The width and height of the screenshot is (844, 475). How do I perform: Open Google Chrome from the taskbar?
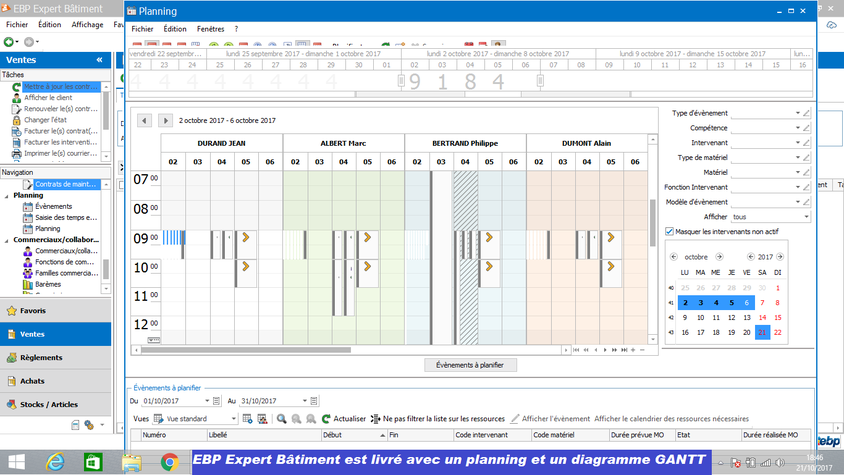(170, 462)
